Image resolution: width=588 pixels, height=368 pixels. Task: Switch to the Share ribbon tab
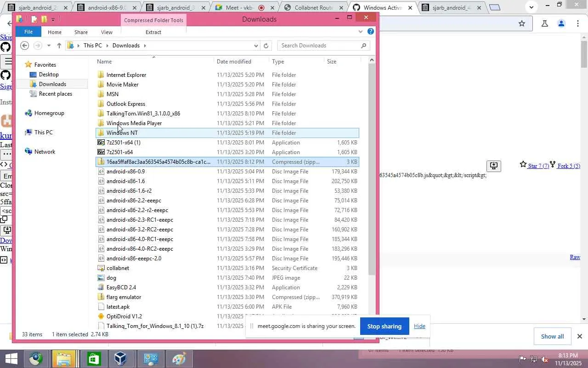coord(81,32)
